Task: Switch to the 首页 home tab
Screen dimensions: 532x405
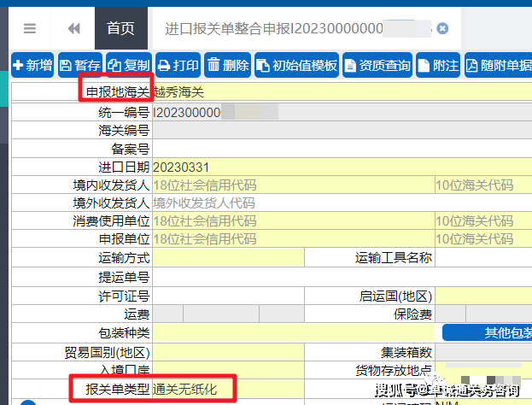Action: (120, 28)
